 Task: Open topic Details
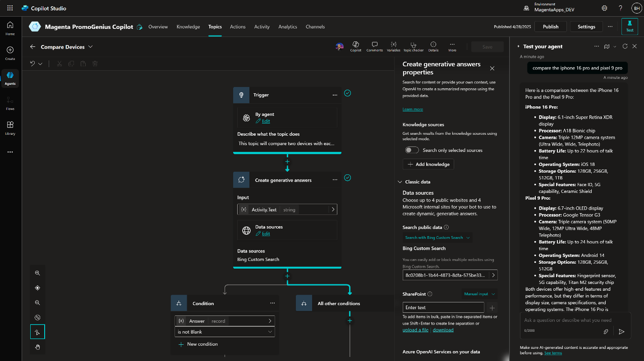[433, 46]
